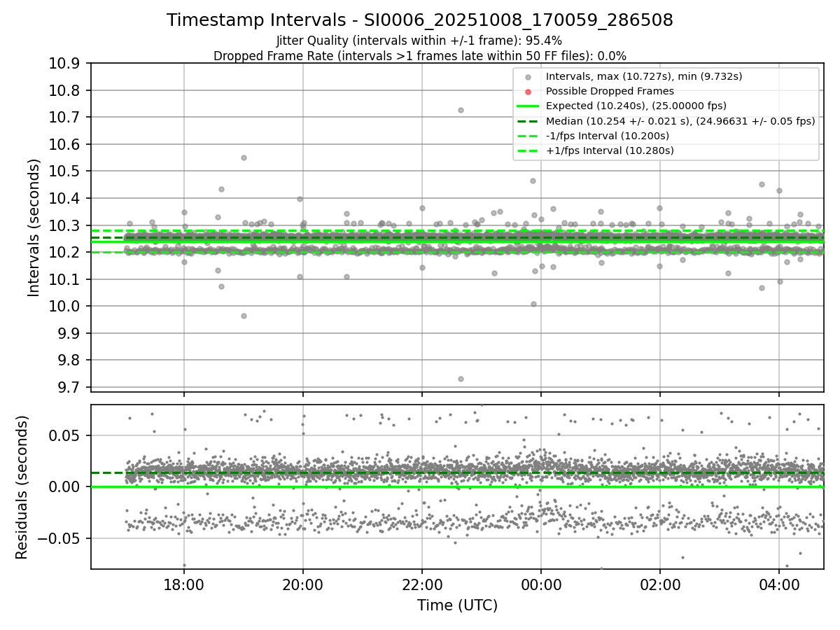Click the 18:00 x-axis tick label
This screenshot has height=630, width=840.
tap(184, 584)
